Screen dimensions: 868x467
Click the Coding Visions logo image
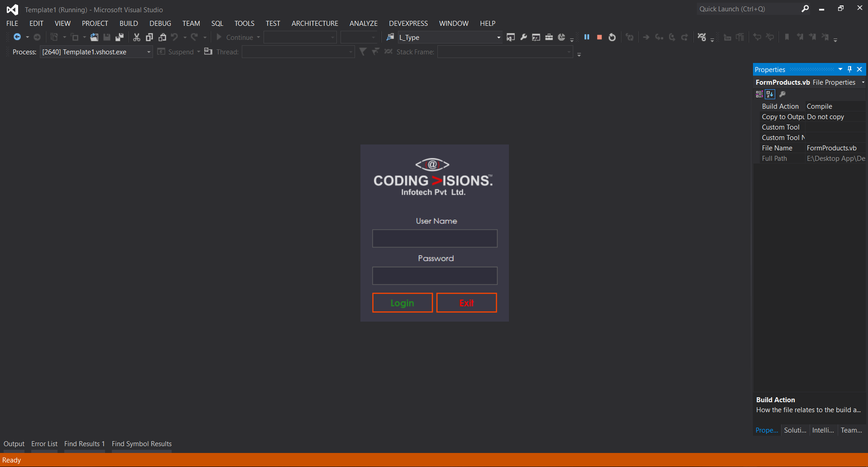pos(433,177)
